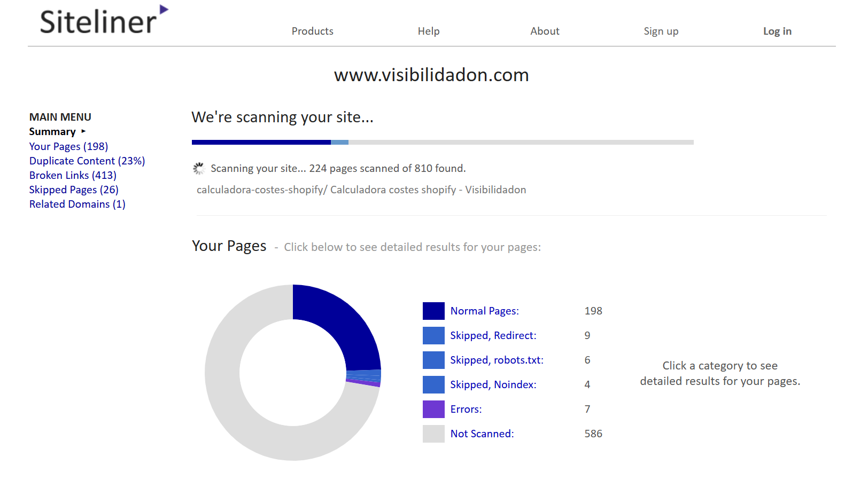Click '224 pages scanned of 810 found' text
Image resolution: width=868 pixels, height=480 pixels.
[387, 168]
